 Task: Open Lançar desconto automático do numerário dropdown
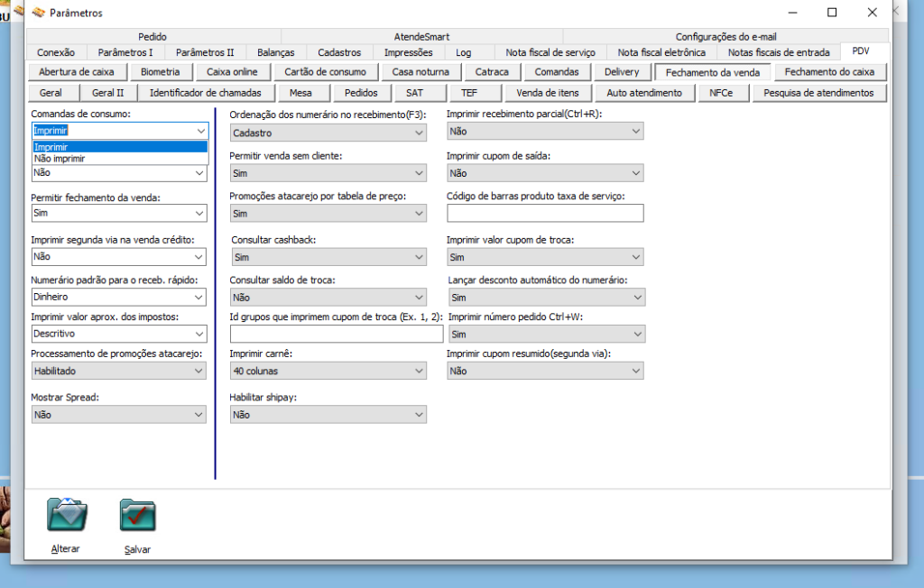(546, 298)
